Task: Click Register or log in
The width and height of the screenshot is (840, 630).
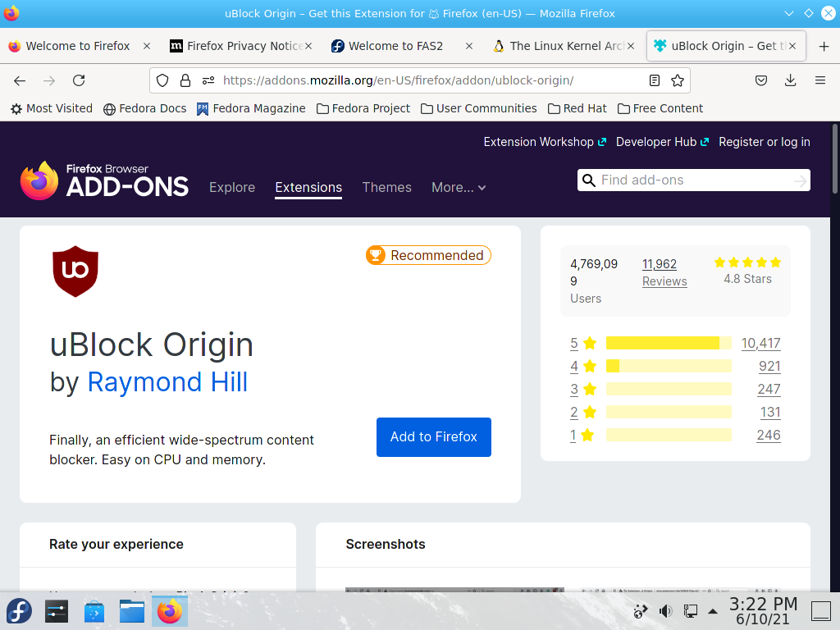Action: [765, 142]
